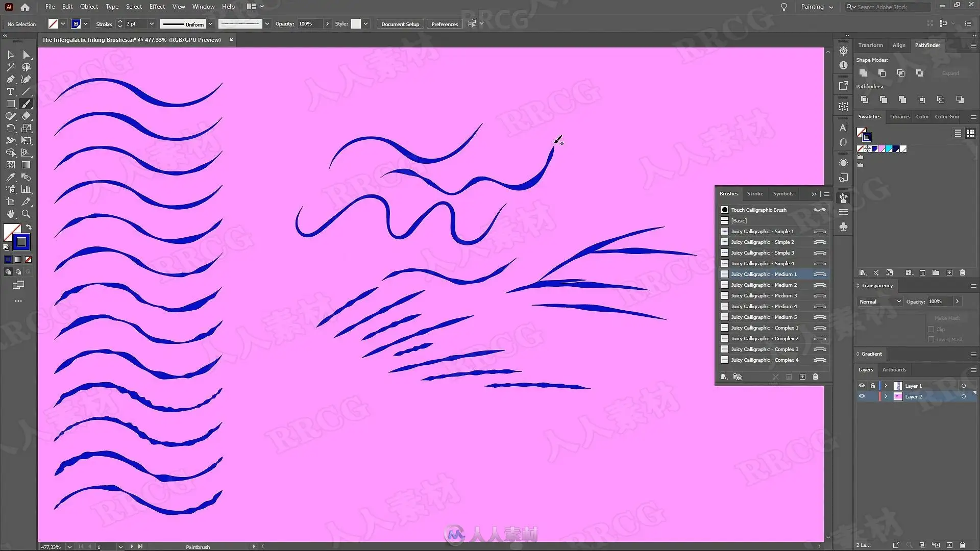Open the File menu
The image size is (980, 551).
pos(50,7)
